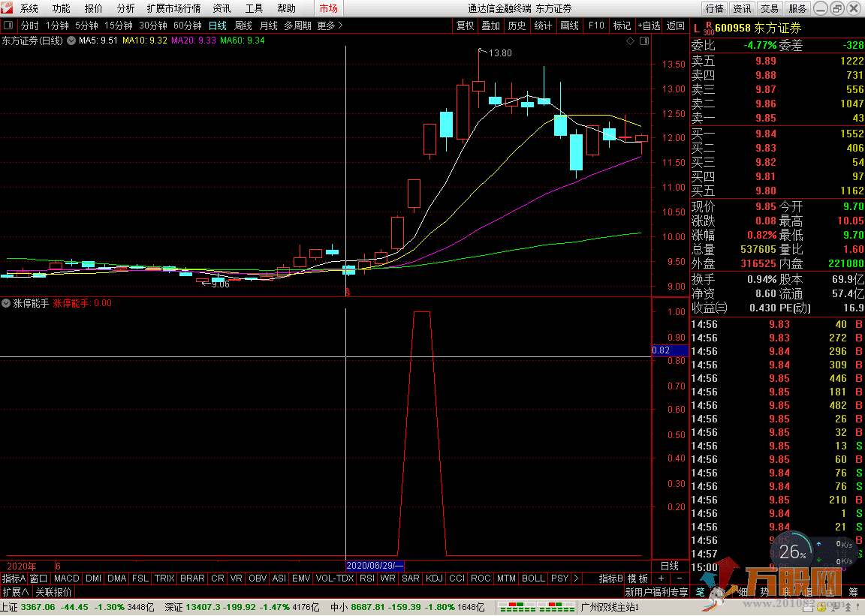Click the 返回 back button
Viewport: 865px width, 616px height.
pos(675,26)
